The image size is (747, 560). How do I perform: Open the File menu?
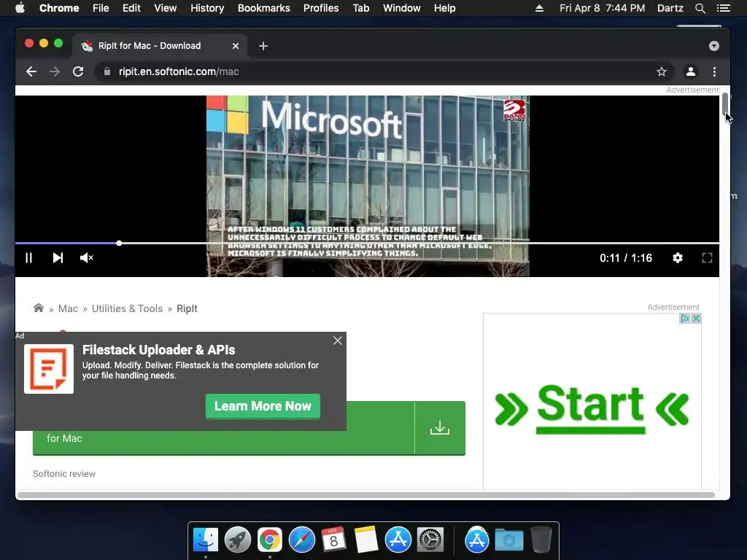coord(101,8)
